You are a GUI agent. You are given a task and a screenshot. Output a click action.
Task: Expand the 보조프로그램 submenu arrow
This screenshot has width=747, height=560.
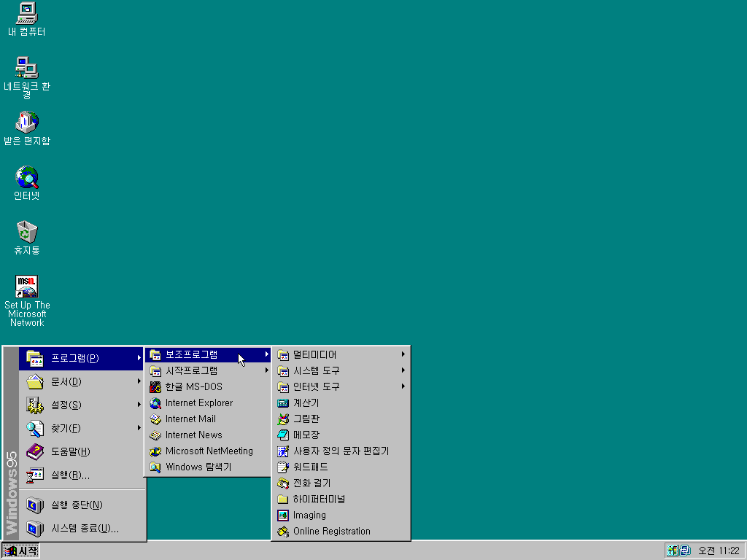coord(266,354)
